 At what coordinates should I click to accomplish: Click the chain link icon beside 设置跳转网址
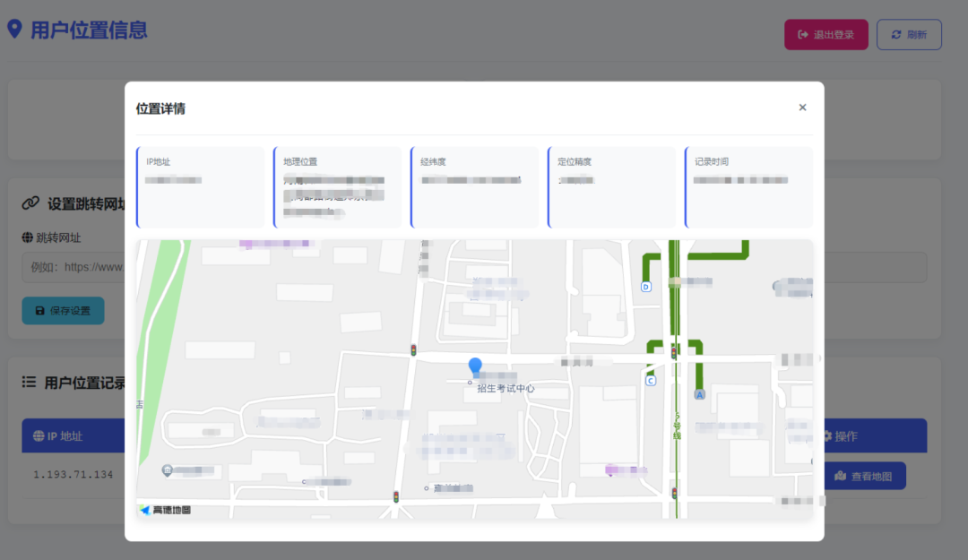[x=30, y=203]
